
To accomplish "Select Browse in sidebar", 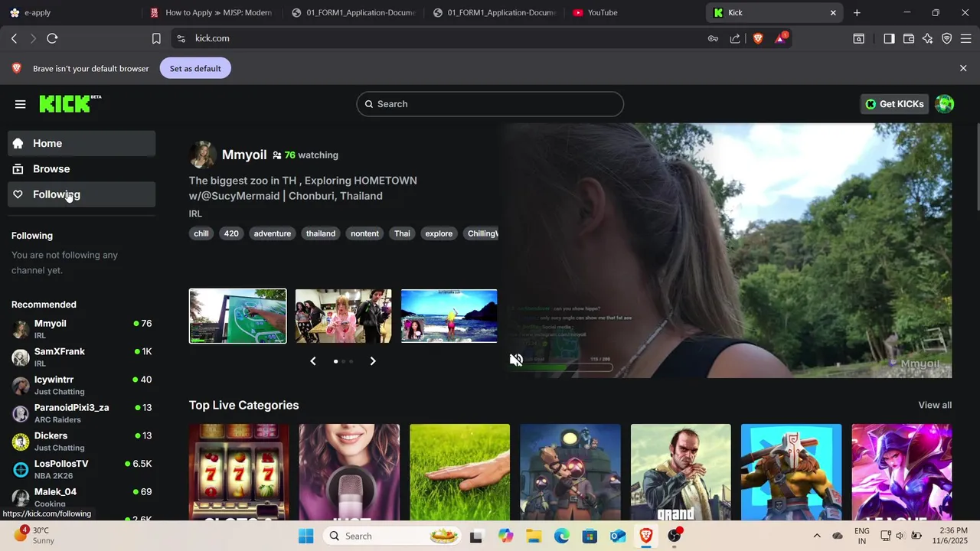I will point(82,168).
